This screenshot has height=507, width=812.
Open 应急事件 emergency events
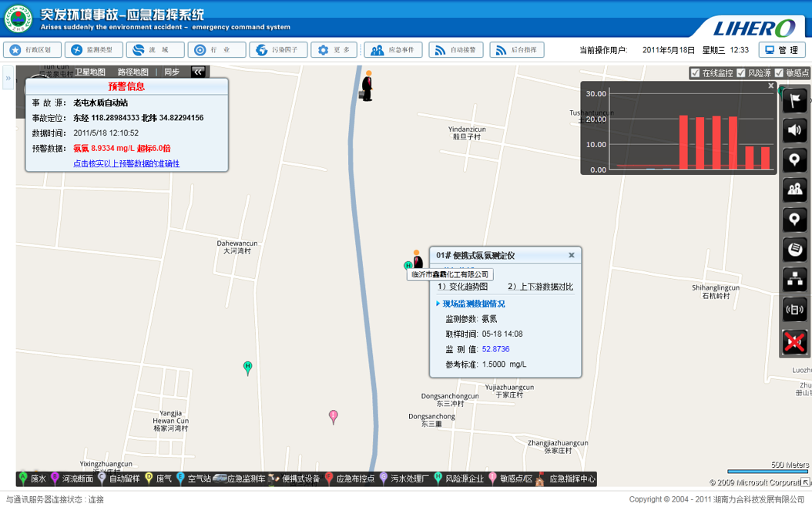coord(393,50)
